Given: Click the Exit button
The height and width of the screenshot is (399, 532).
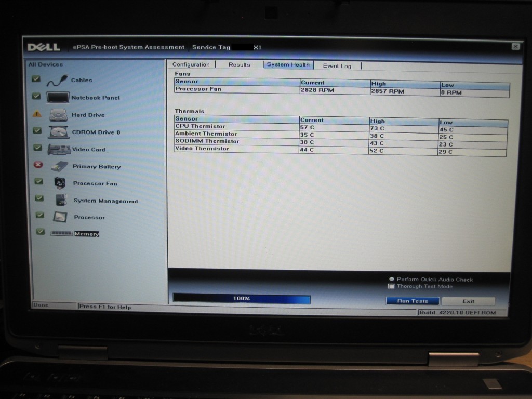Looking at the screenshot, I should [468, 301].
